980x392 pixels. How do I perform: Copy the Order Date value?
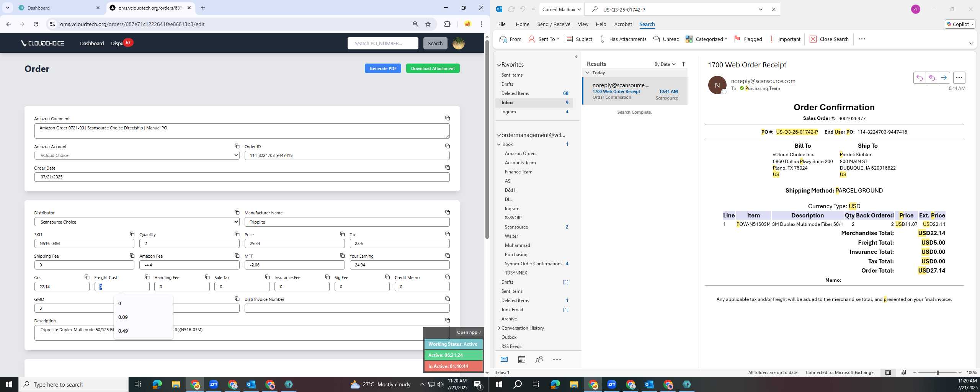(447, 168)
